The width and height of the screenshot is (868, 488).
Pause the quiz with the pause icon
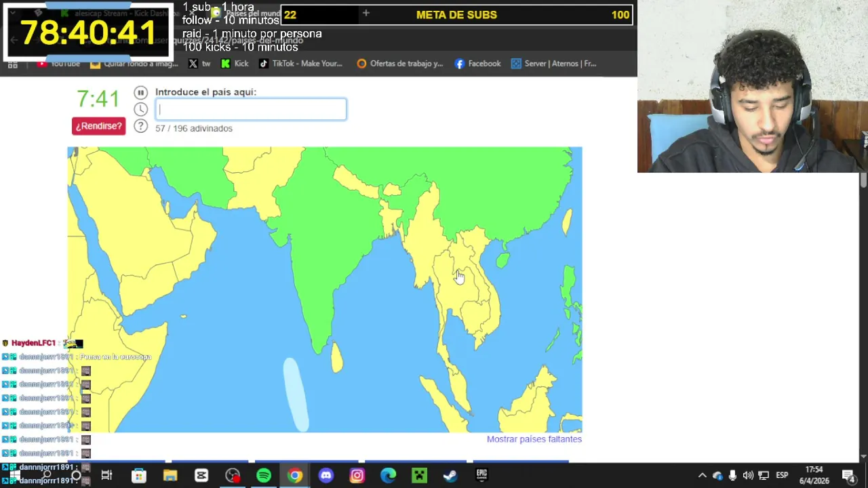(x=140, y=93)
